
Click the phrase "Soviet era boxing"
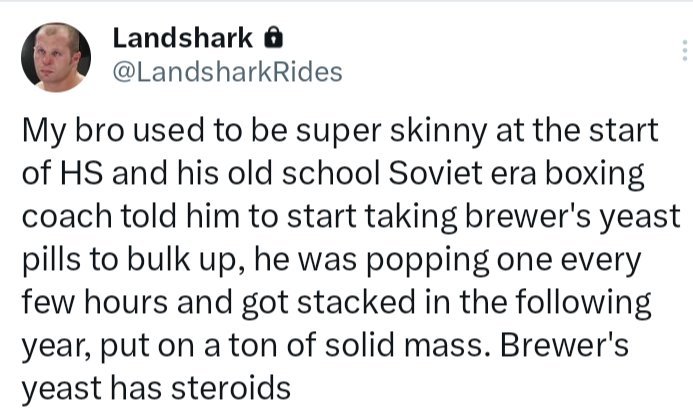tap(516, 173)
